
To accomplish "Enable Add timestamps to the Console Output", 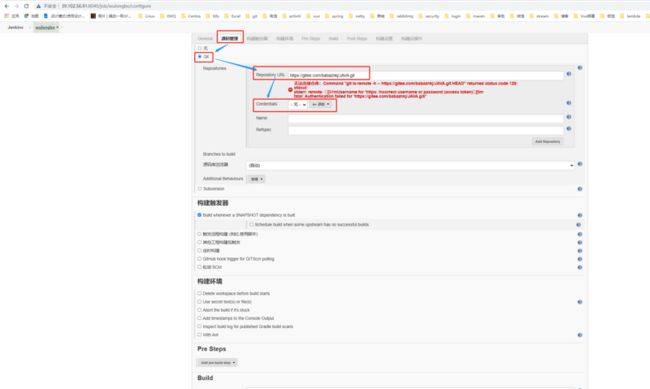I will coord(199,318).
